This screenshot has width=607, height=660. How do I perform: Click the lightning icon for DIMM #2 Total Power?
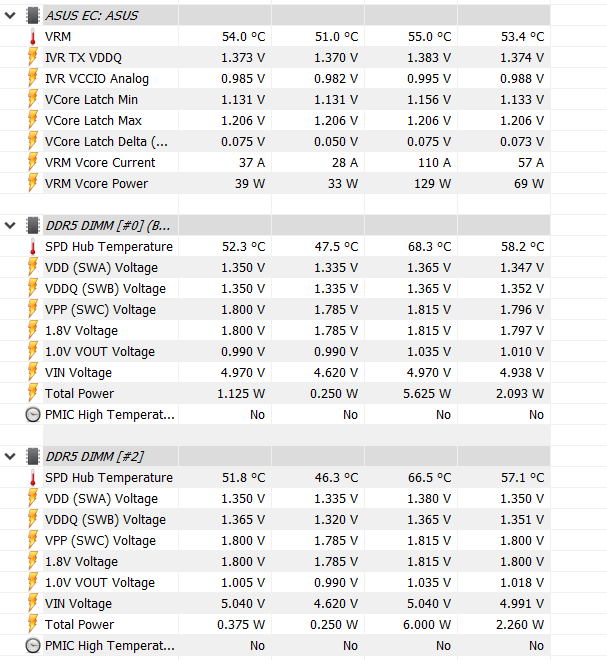(33, 625)
